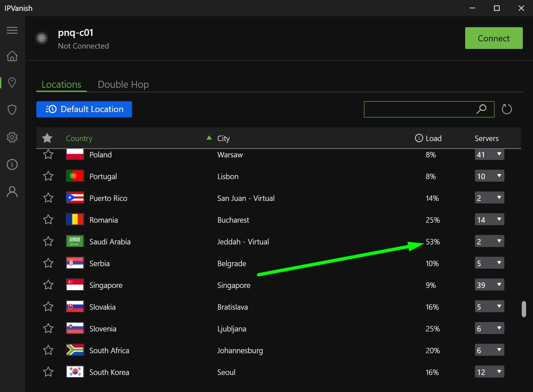Sort by Servers column header
This screenshot has width=533, height=392.
487,138
